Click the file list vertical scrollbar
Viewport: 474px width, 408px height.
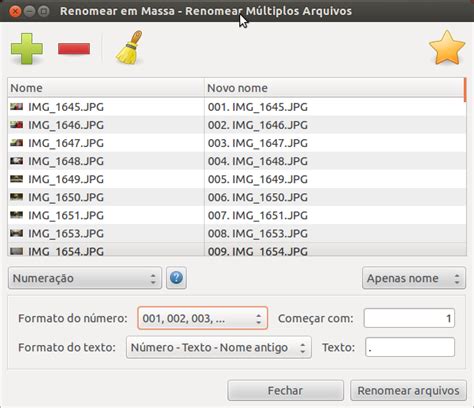click(x=465, y=167)
